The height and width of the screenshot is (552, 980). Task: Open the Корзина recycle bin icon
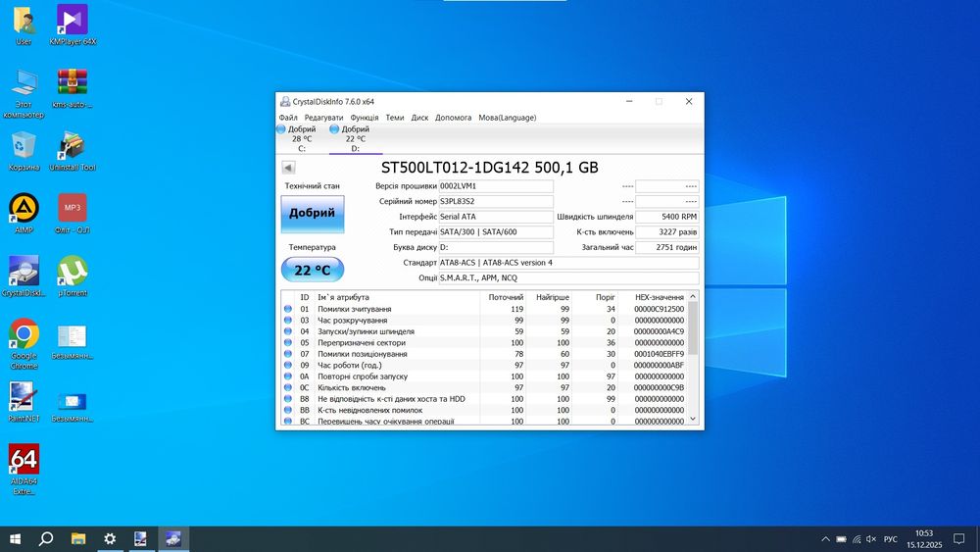click(x=24, y=151)
